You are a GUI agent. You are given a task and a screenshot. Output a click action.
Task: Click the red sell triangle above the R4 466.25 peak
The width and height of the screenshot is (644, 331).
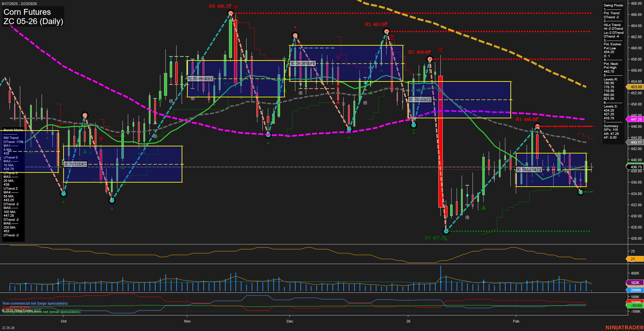pyautogui.click(x=236, y=6)
